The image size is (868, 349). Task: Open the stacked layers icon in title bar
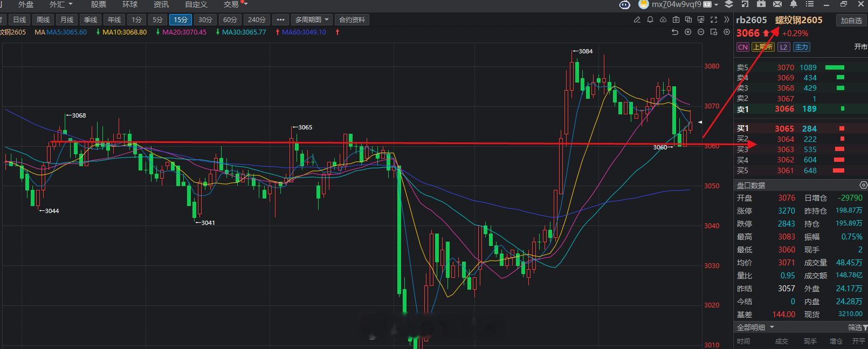pyautogui.click(x=729, y=4)
